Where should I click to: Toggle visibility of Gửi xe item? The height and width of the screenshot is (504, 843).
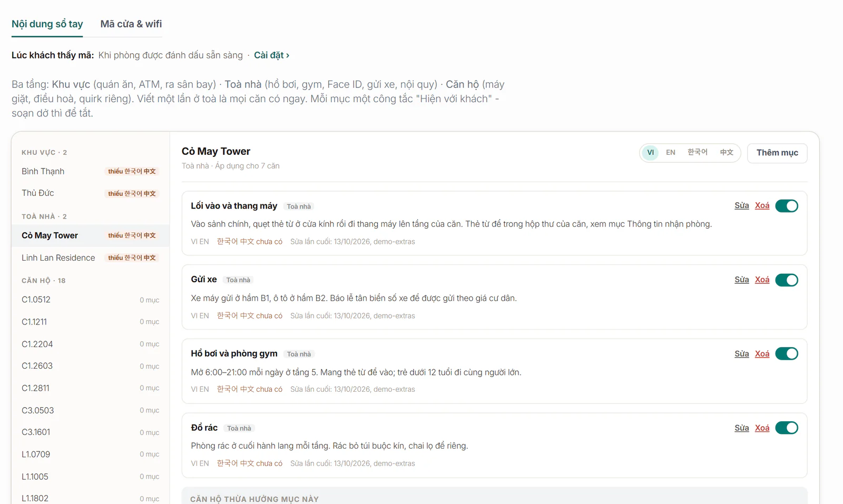(787, 280)
